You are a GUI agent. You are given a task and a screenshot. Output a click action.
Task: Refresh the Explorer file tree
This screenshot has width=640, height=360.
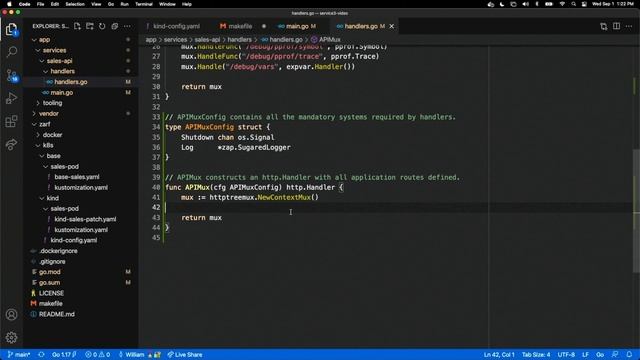(x=102, y=26)
